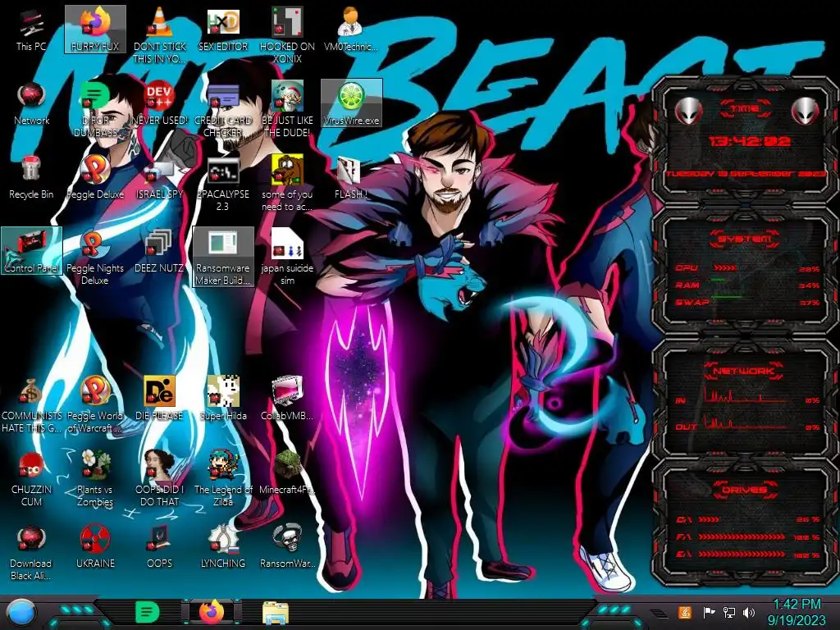Open the COMMUNISTS HATE THIS G... money bag
The image size is (840, 630).
(31, 405)
